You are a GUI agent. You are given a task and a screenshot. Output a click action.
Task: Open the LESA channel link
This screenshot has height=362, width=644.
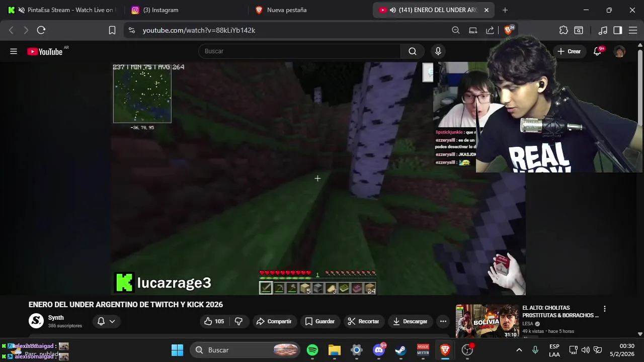pos(527,324)
